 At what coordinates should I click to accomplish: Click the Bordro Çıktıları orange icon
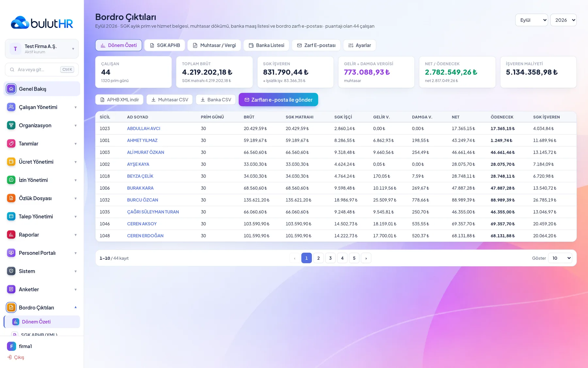pyautogui.click(x=11, y=307)
